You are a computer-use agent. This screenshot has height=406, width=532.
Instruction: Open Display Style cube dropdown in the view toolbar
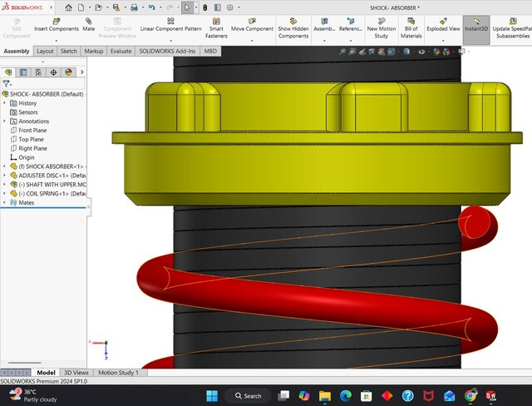[406, 52]
